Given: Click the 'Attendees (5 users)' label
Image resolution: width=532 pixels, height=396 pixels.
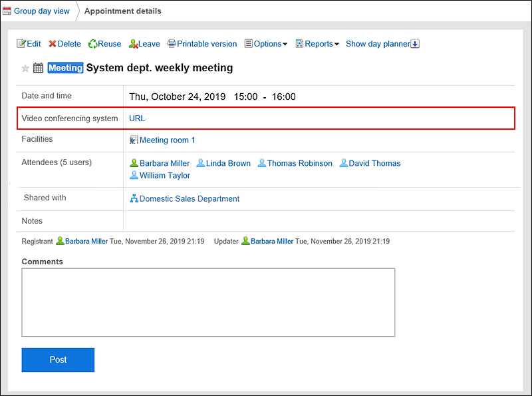Looking at the screenshot, I should (57, 162).
